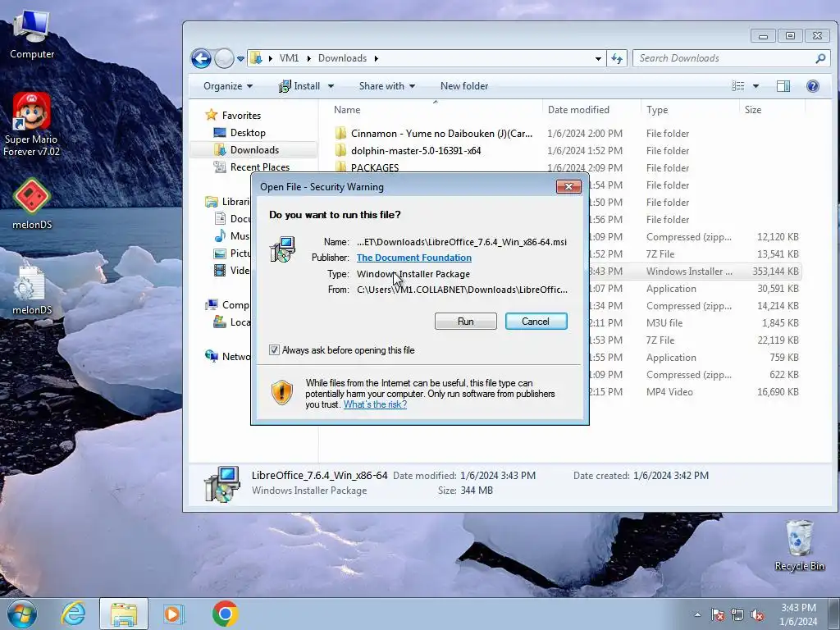Open the melonDS settings file icon
840x630 pixels.
click(32, 289)
